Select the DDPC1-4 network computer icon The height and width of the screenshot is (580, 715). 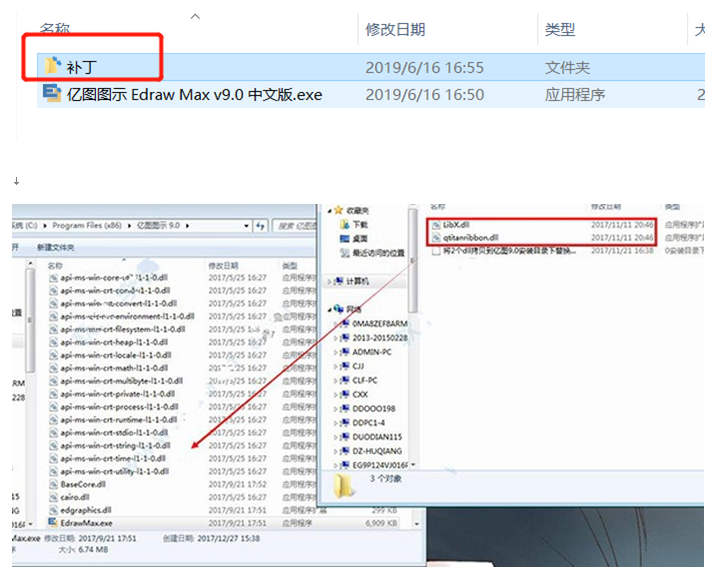(x=345, y=423)
